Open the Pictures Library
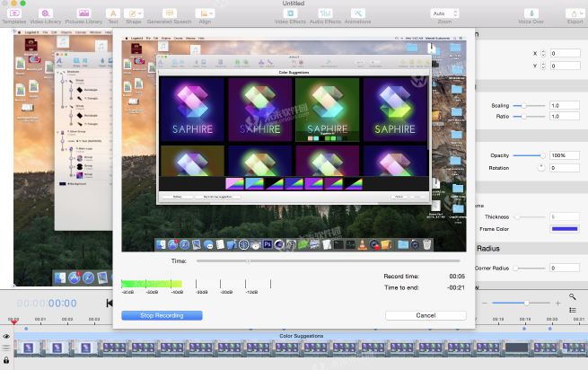Viewport: 588px width, 370px height. pyautogui.click(x=83, y=14)
